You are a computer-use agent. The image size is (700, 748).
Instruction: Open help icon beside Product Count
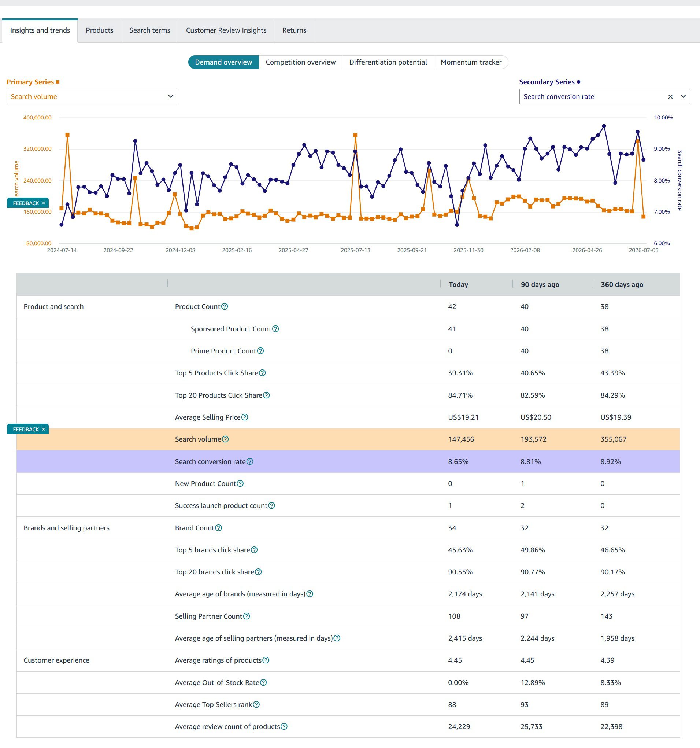(x=225, y=307)
